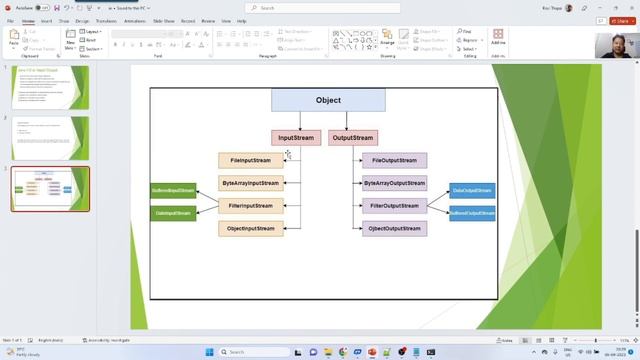Click the Undo arrow icon
640x360 pixels.
tap(67, 8)
